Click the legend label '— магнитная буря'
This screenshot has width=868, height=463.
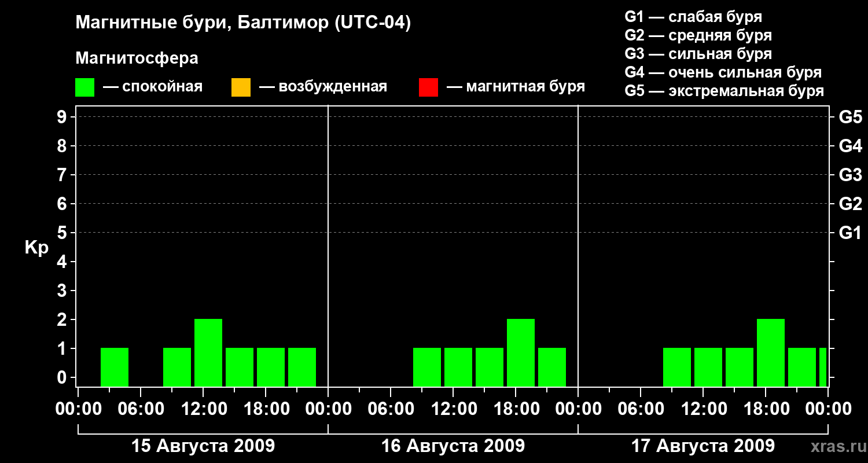pos(516,87)
